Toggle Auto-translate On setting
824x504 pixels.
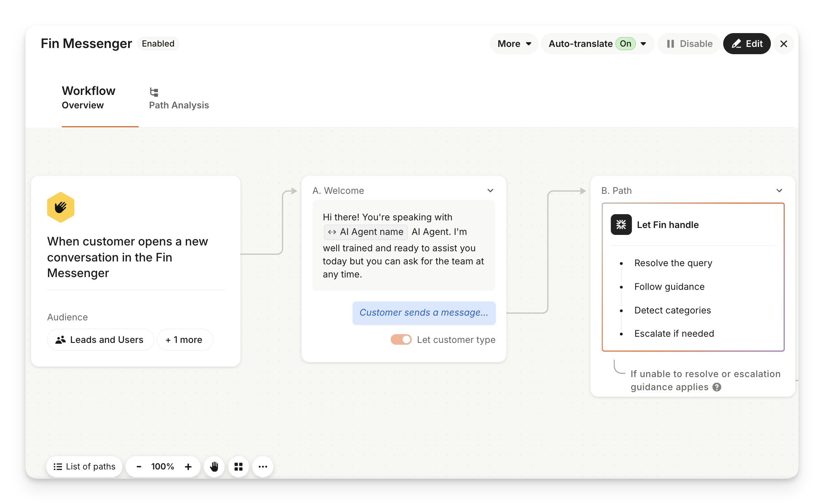(x=626, y=44)
